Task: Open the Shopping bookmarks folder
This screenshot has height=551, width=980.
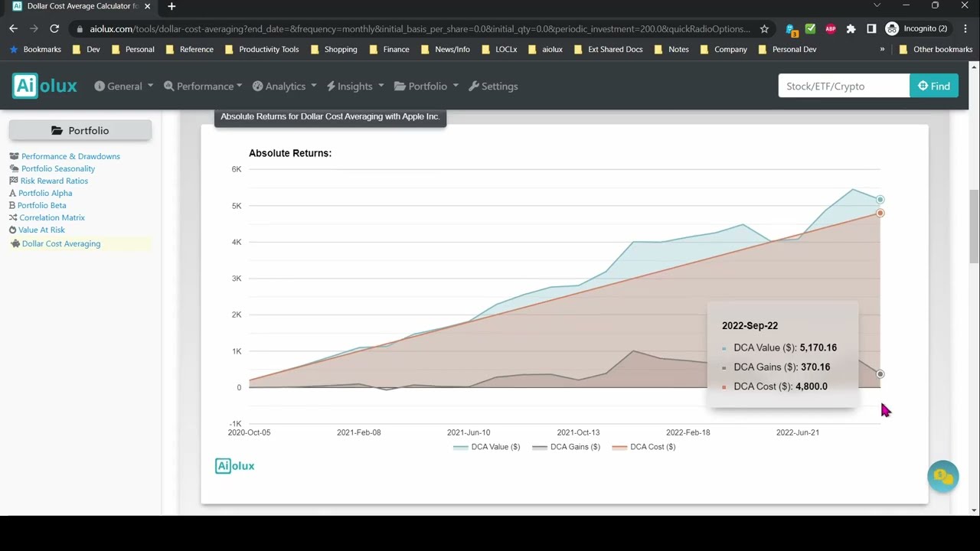Action: (333, 49)
